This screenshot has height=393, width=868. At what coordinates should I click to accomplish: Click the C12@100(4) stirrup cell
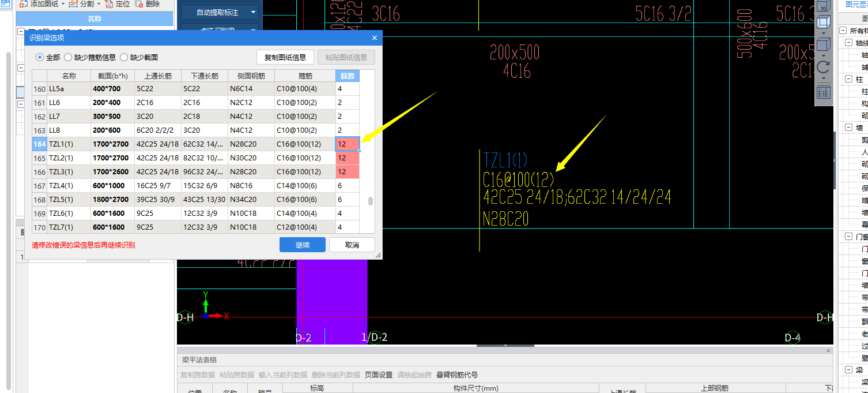point(305,227)
